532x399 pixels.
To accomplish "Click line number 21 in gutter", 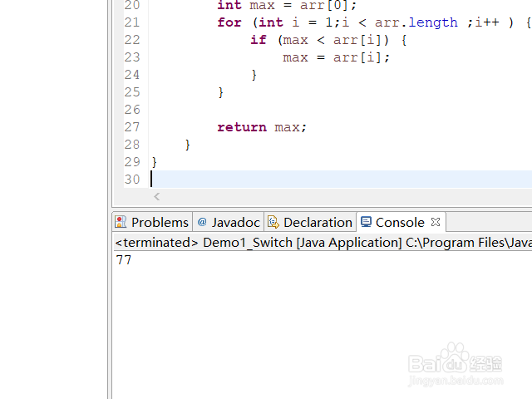I will tap(132, 22).
